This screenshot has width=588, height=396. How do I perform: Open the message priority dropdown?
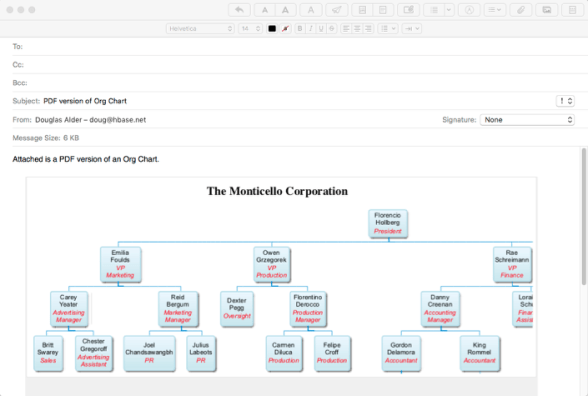coord(565,101)
